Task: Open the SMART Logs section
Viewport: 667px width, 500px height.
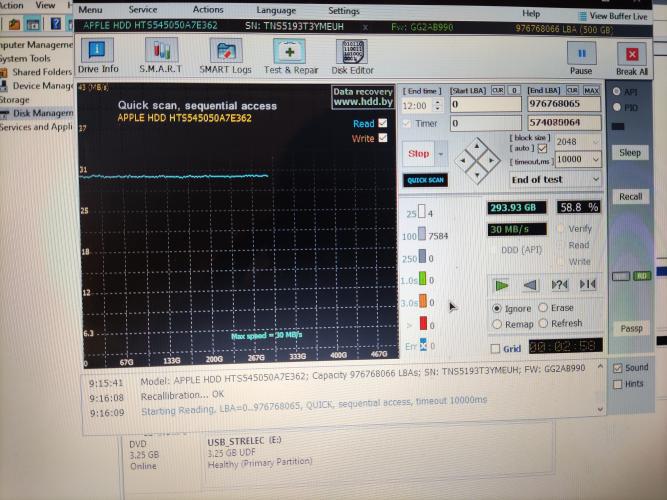Action: (225, 56)
